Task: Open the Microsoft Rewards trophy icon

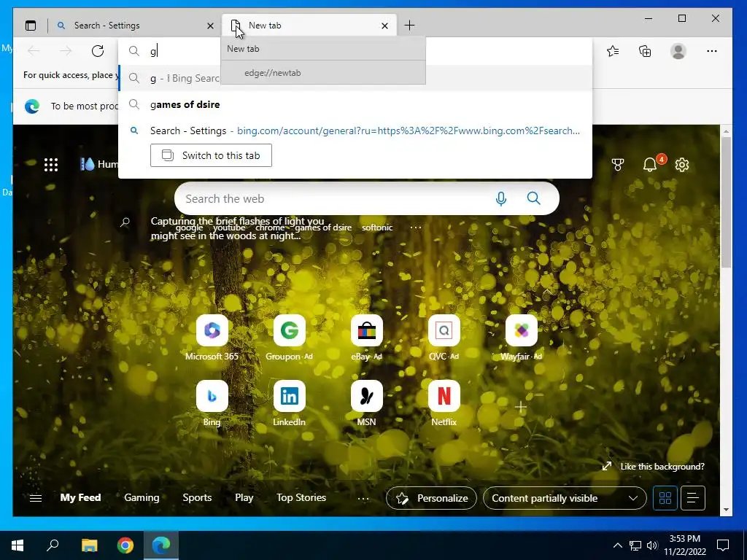Action: [x=618, y=165]
